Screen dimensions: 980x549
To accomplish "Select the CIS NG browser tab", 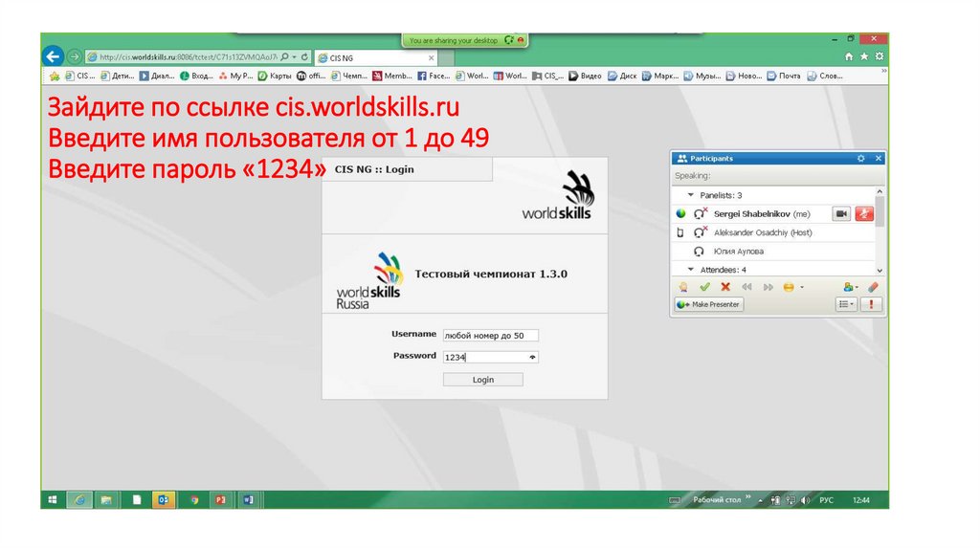I will click(375, 58).
